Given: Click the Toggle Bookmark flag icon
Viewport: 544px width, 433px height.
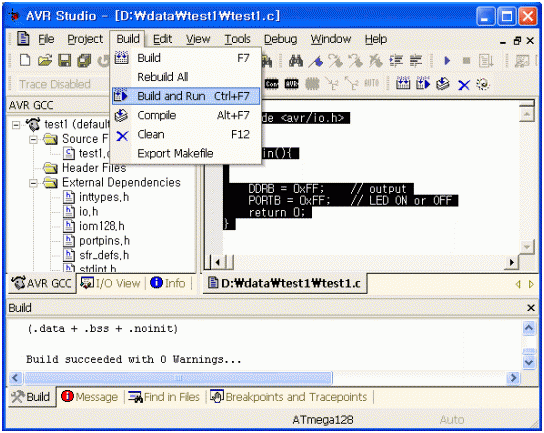Looking at the screenshot, I should [x=316, y=61].
